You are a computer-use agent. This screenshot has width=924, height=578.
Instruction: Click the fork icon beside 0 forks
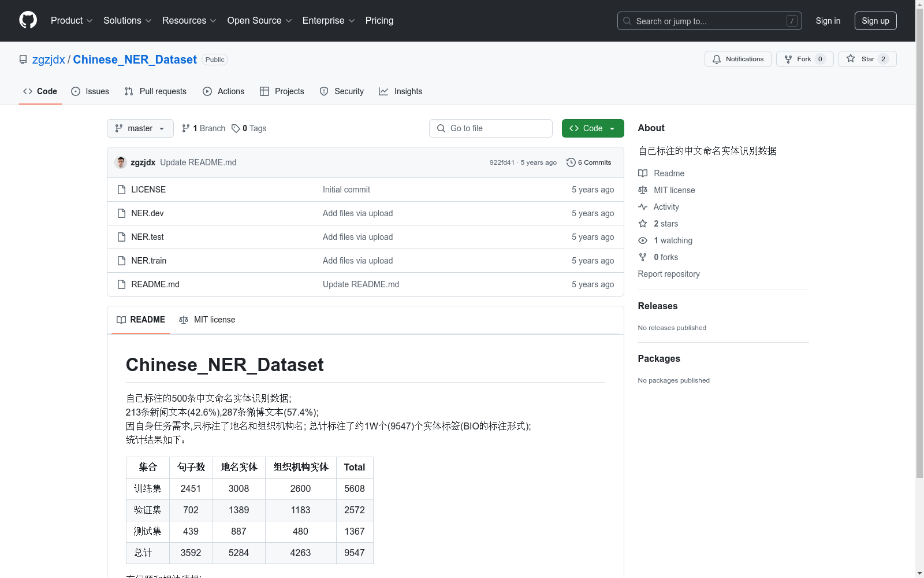click(643, 257)
